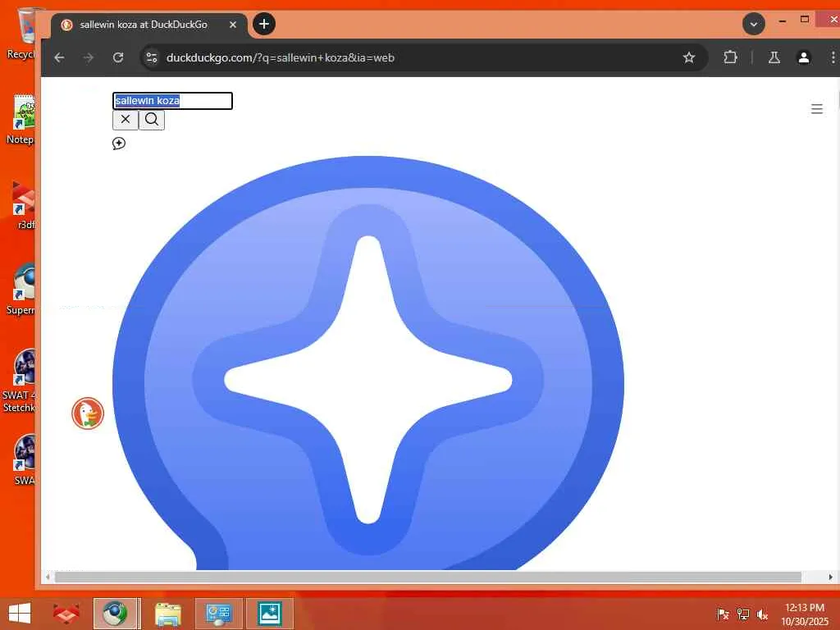Viewport: 840px width, 630px height.
Task: Reload the DuckDuckGo page
Action: pos(118,58)
